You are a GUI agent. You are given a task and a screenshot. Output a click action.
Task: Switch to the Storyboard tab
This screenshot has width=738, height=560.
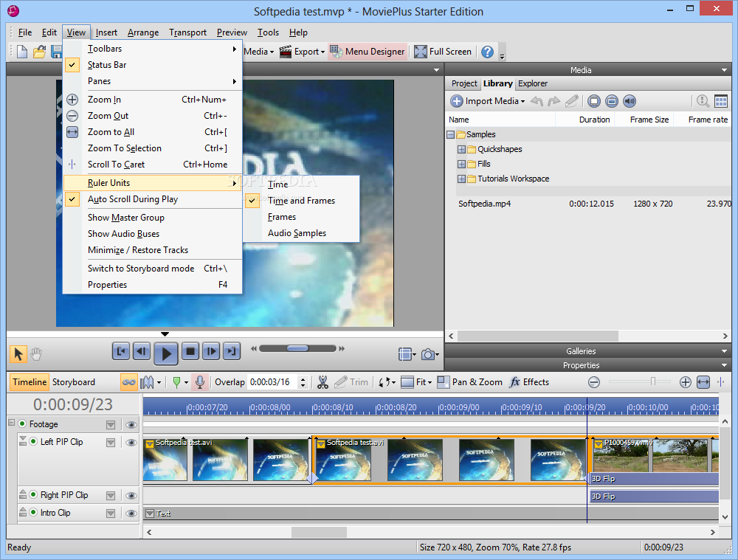click(73, 382)
